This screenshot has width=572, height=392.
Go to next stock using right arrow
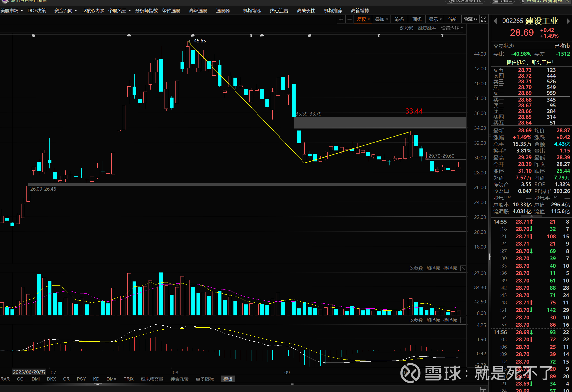click(568, 21)
